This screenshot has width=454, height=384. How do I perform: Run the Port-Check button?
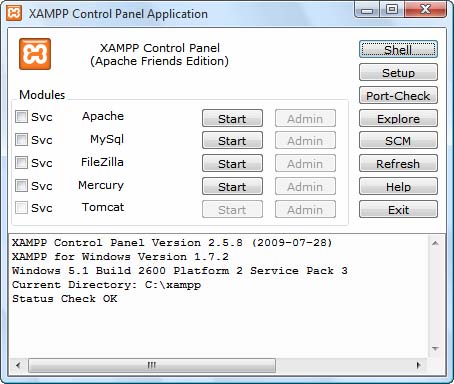(398, 96)
